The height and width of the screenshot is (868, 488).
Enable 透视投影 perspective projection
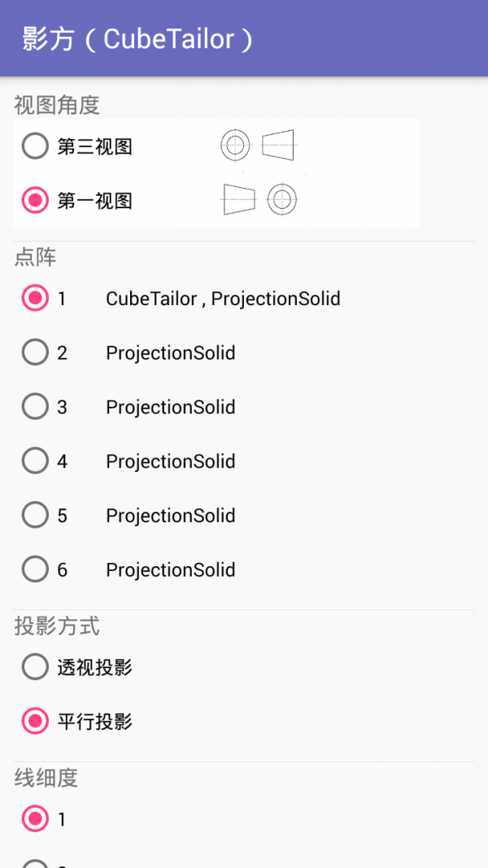[35, 666]
